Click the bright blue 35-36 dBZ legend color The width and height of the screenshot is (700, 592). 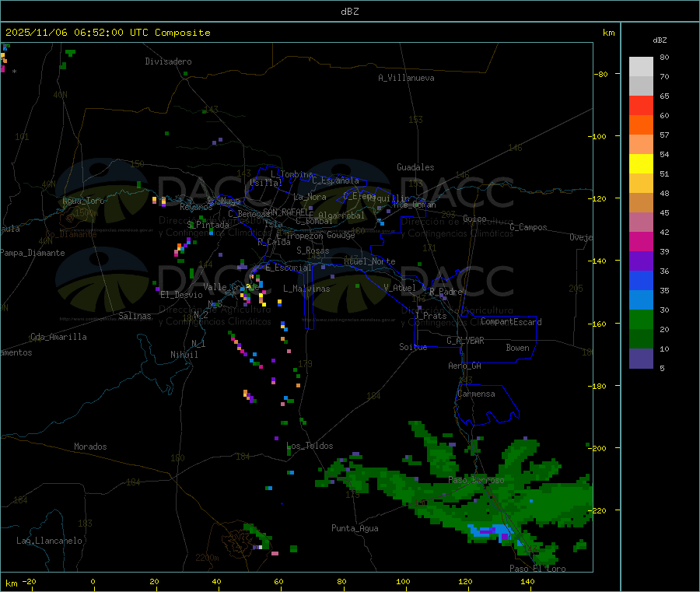pos(641,280)
